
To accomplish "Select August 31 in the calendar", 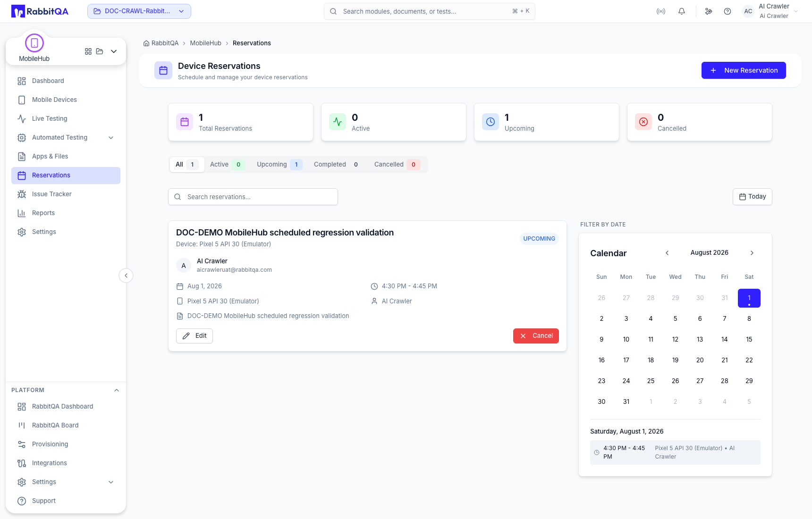I will point(626,402).
